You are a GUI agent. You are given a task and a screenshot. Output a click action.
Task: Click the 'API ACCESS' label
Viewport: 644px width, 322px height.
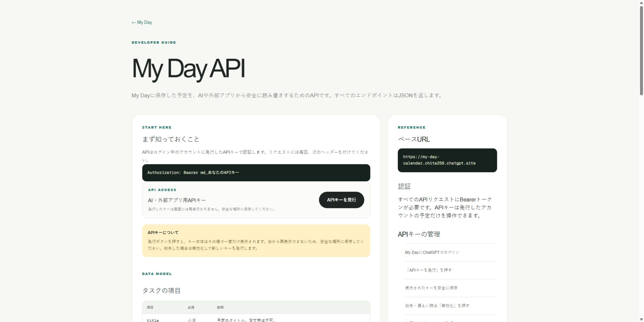162,190
